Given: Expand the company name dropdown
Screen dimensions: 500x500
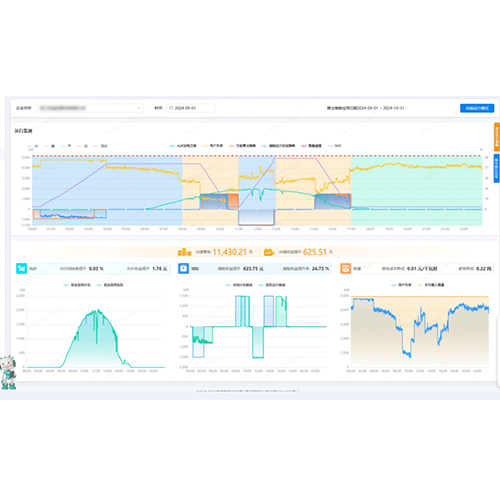Looking at the screenshot, I should pos(90,108).
